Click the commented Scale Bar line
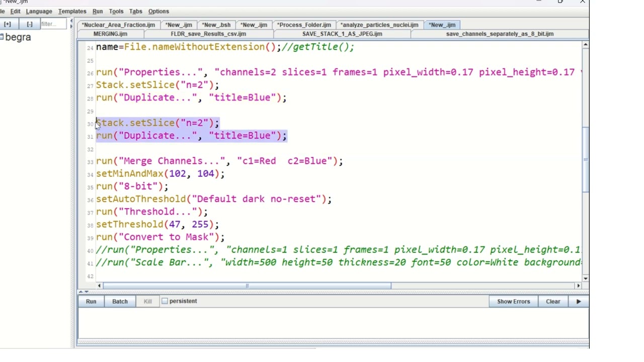 pyautogui.click(x=339, y=262)
